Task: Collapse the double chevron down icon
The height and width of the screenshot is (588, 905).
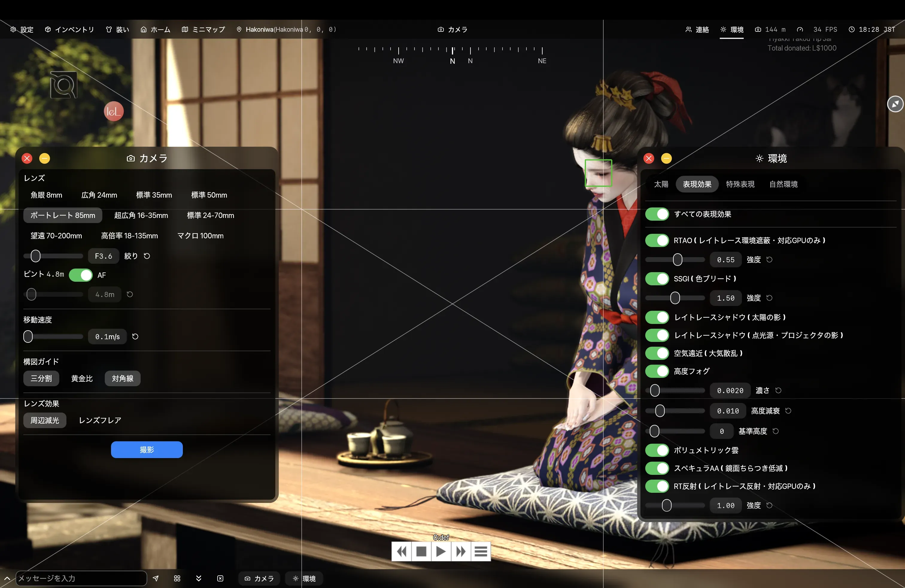Action: (198, 578)
